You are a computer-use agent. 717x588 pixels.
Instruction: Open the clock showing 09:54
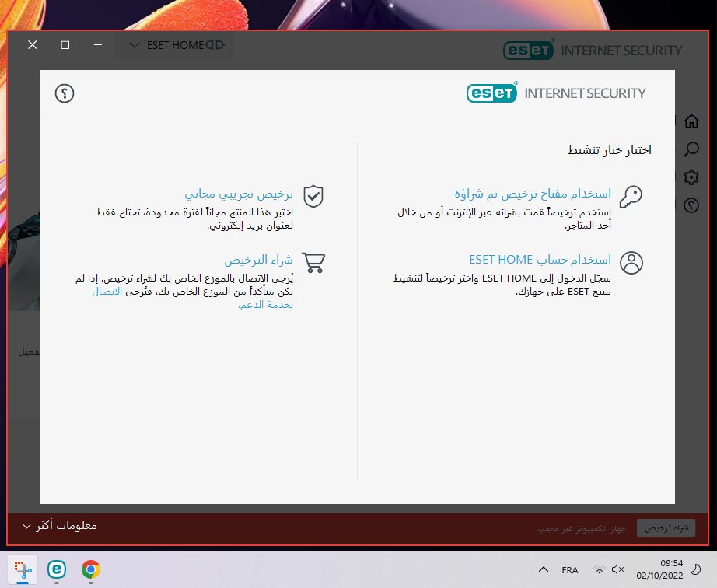coord(659,569)
